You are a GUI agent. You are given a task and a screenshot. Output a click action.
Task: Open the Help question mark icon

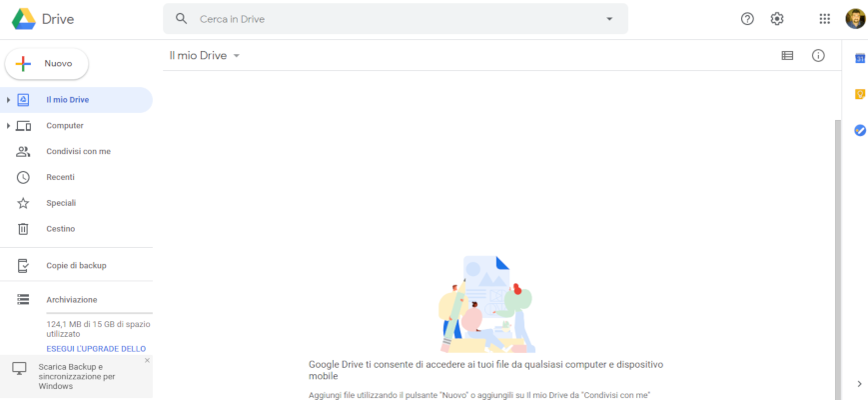tap(747, 19)
